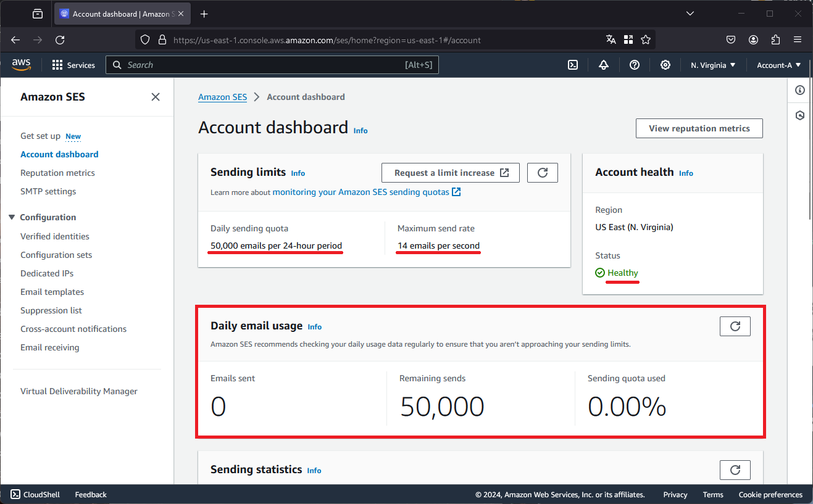Click the translate page icon in address bar
Image resolution: width=813 pixels, height=504 pixels.
point(611,40)
